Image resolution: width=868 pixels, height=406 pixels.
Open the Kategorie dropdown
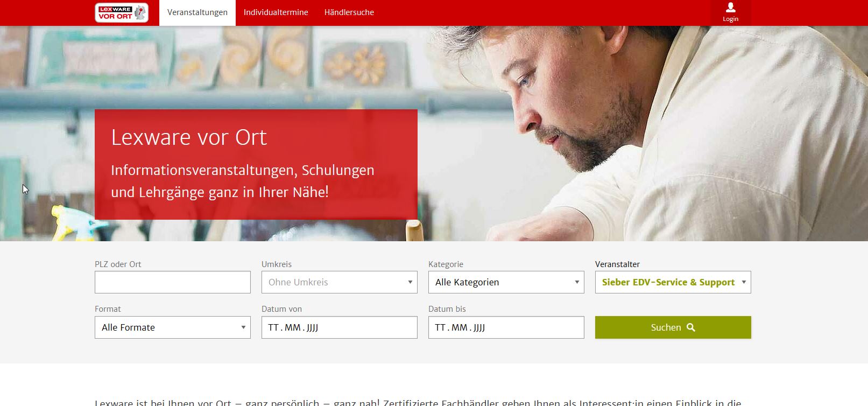506,282
